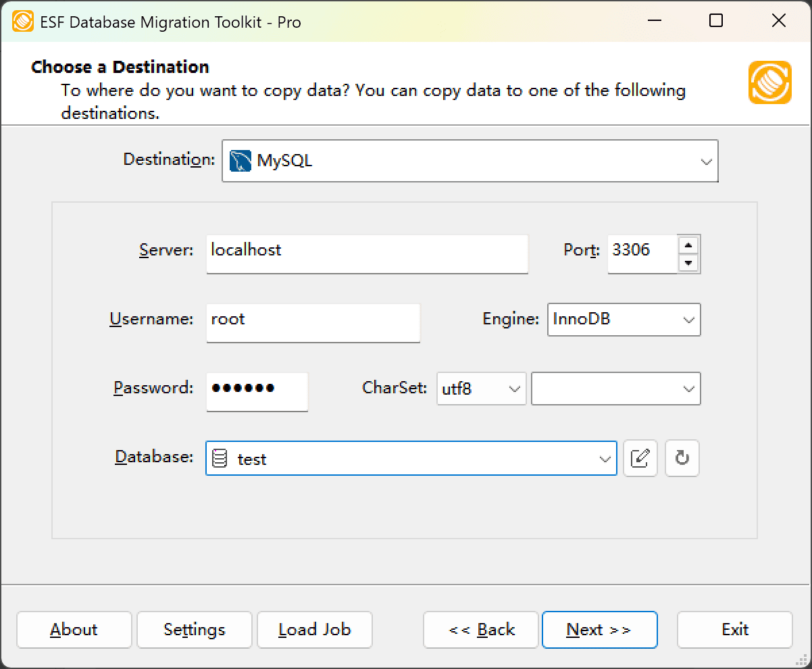Viewport: 812px width, 669px height.
Task: Click the edit database pencil icon
Action: [x=640, y=458]
